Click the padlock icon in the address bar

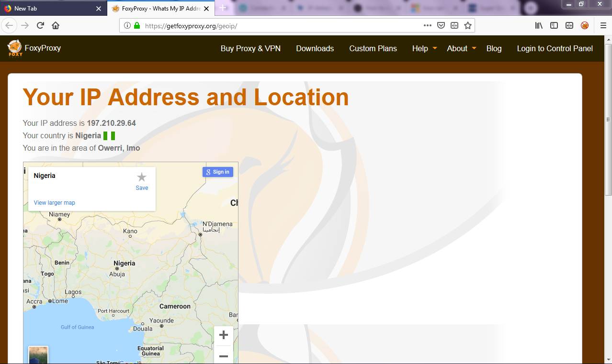[138, 26]
